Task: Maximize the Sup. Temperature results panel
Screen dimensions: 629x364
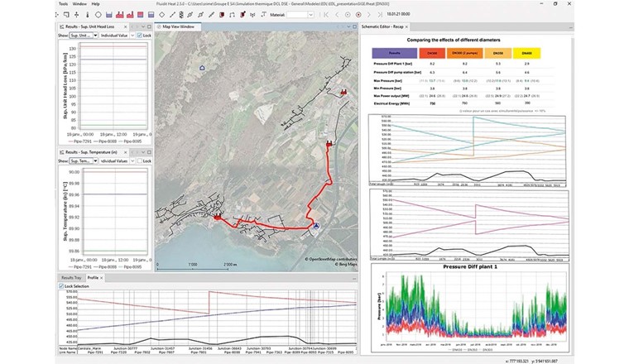Action: coord(149,152)
